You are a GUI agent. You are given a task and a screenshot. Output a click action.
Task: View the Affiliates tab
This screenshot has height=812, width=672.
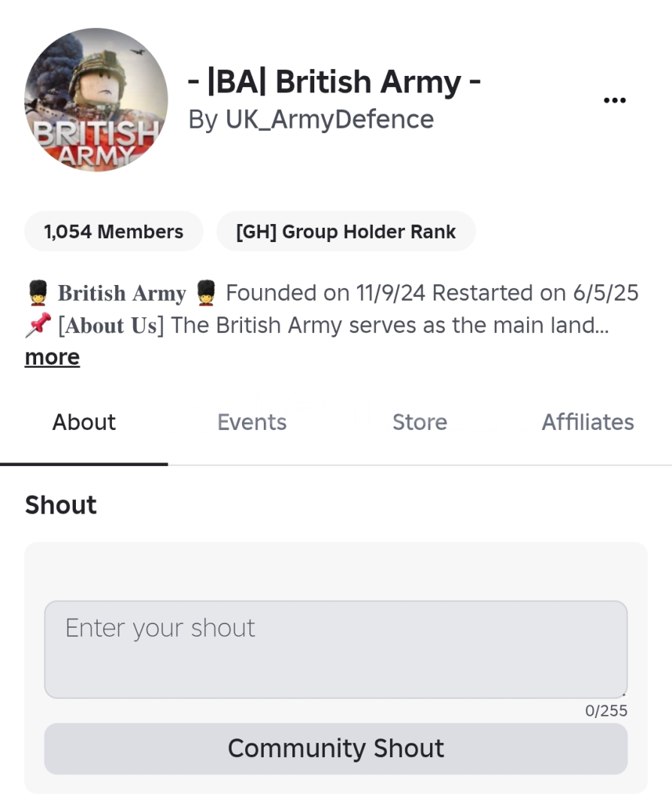588,423
